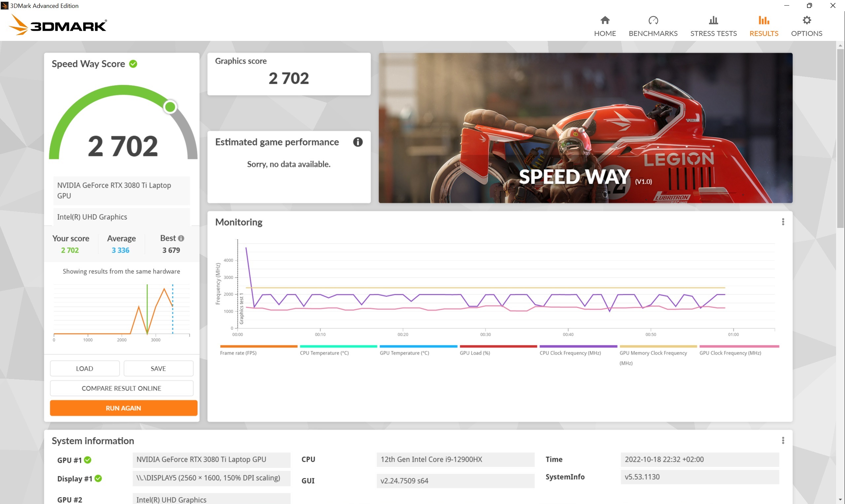Click the Best score 3 679
Image resolution: width=845 pixels, height=504 pixels.
171,250
